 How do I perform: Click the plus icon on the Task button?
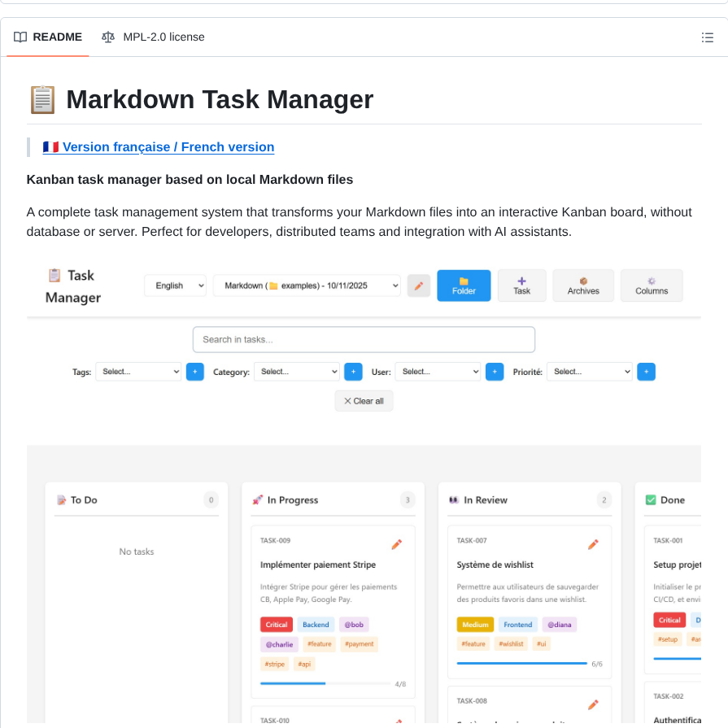tap(521, 280)
